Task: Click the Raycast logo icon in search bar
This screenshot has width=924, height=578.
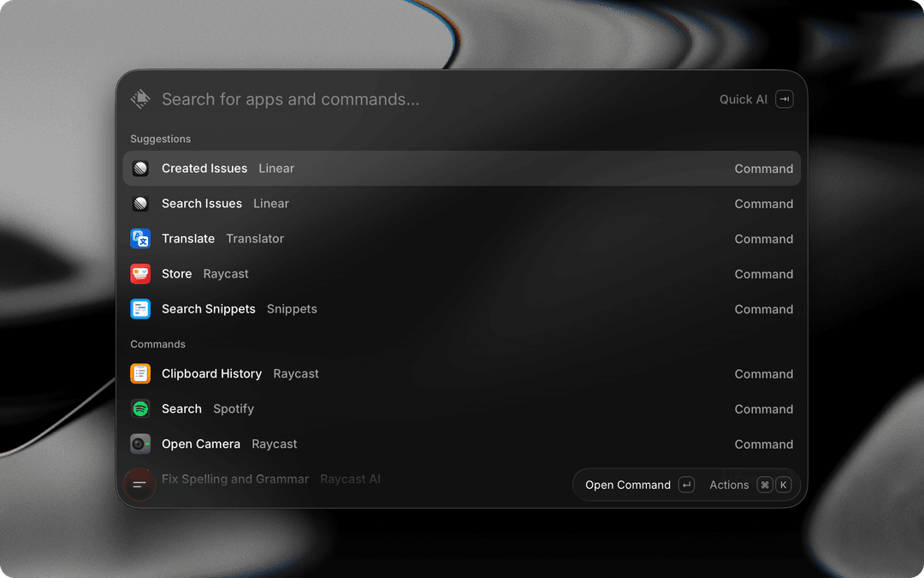Action: tap(140, 99)
